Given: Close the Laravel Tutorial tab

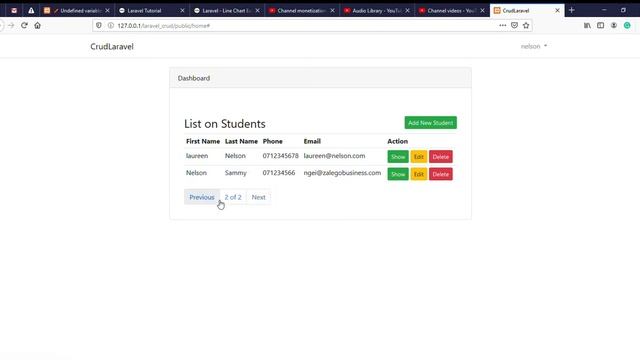Looking at the screenshot, I should point(182,11).
